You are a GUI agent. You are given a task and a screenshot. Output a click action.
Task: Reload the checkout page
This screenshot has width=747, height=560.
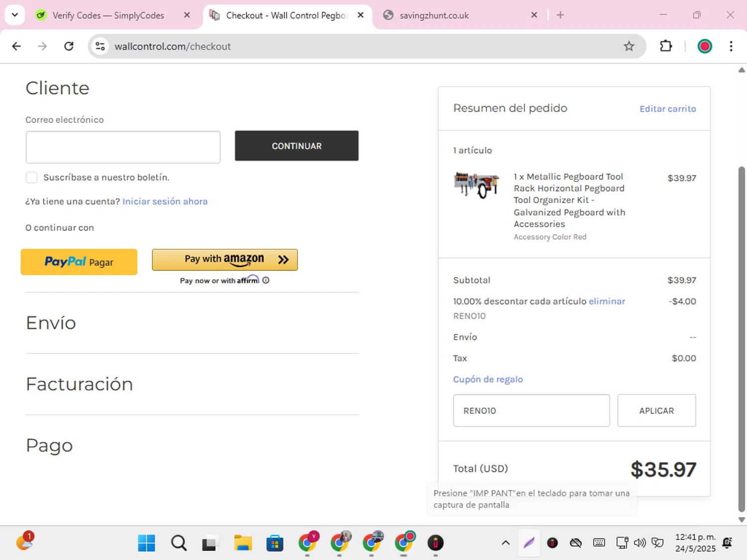69,46
